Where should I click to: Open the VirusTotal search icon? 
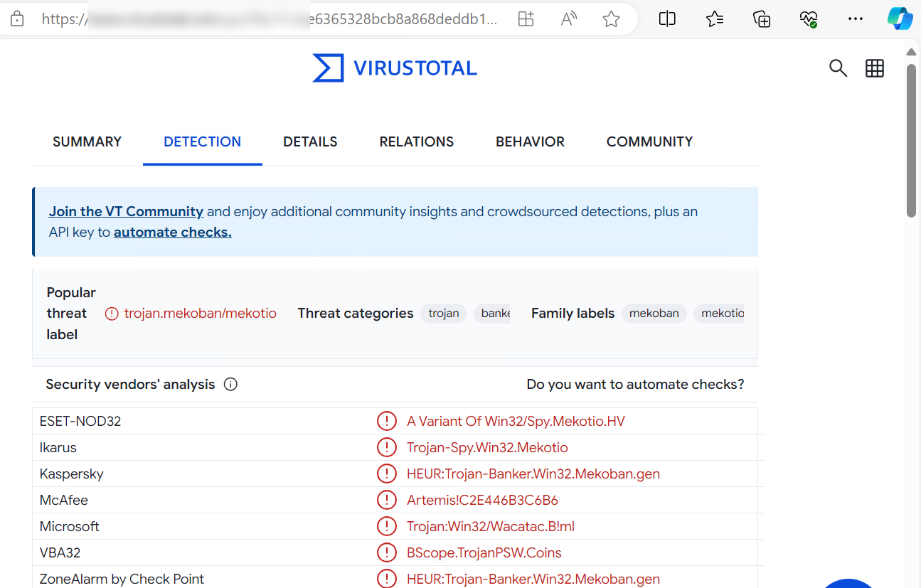[838, 68]
